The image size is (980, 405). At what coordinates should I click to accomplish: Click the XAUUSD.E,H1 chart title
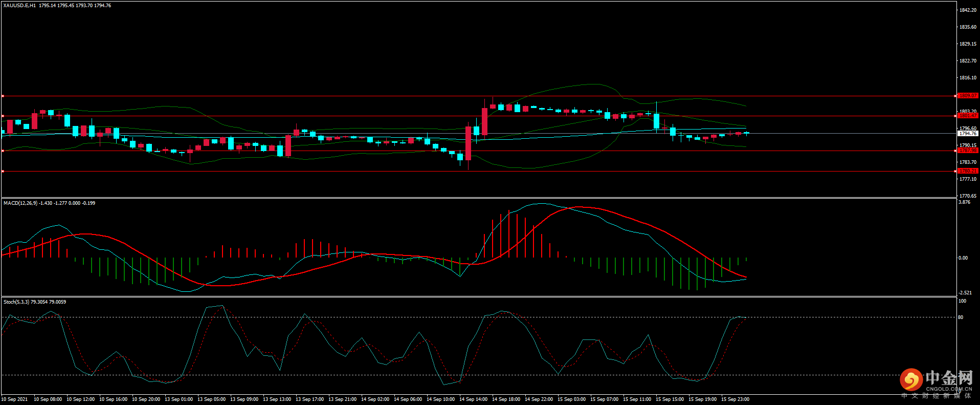point(19,6)
